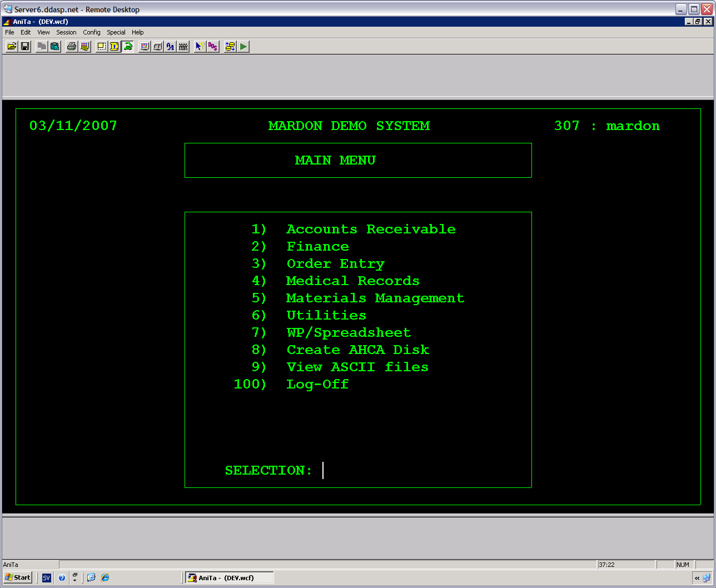Expand hidden system tray icons chevron
The height and width of the screenshot is (588, 716).
[x=697, y=578]
